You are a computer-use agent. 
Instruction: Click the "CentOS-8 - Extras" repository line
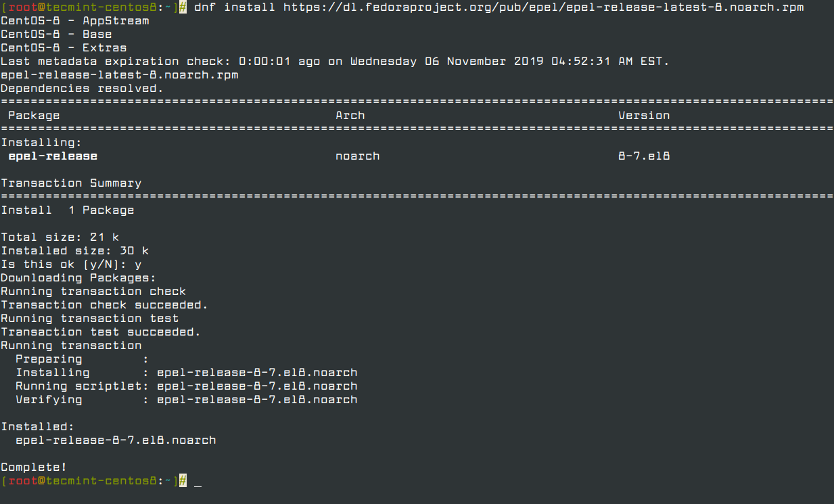point(64,48)
